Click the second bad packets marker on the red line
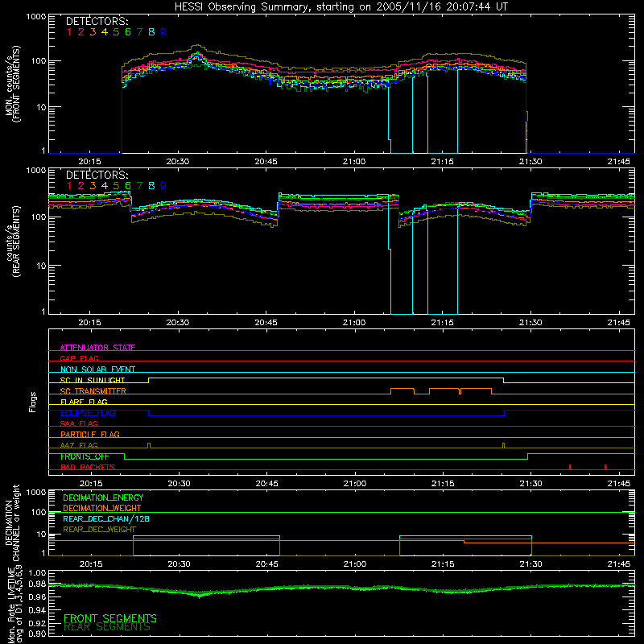 coord(605,467)
